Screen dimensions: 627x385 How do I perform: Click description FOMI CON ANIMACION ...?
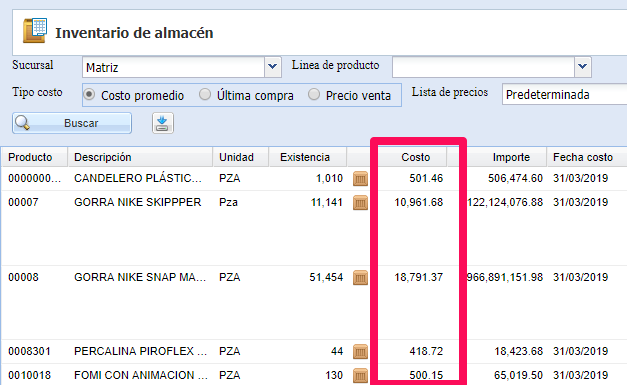tap(141, 375)
